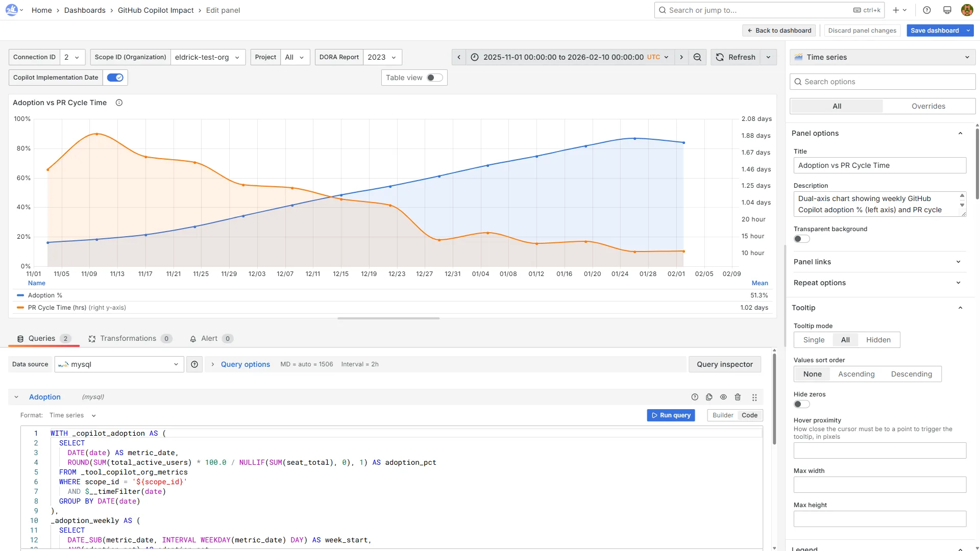Shift time range backward with left arrow

[x=459, y=57]
